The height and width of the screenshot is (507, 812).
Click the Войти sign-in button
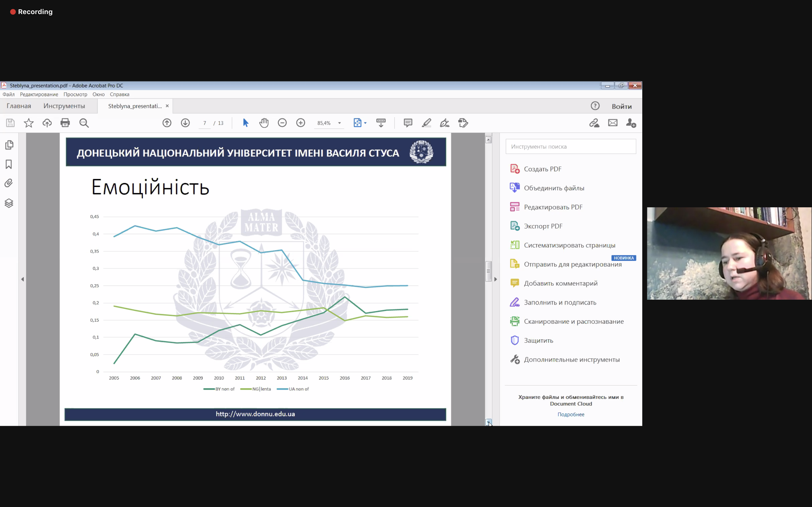621,106
